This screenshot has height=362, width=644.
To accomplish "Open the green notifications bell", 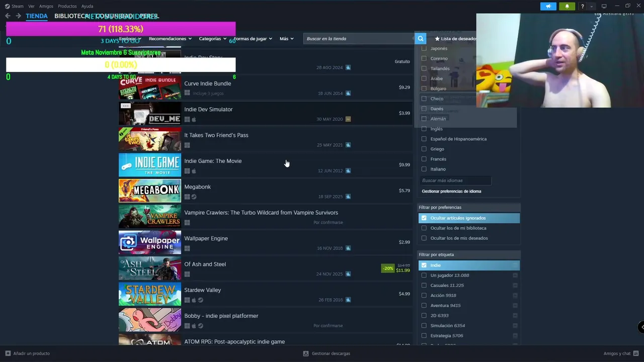I will [567, 6].
